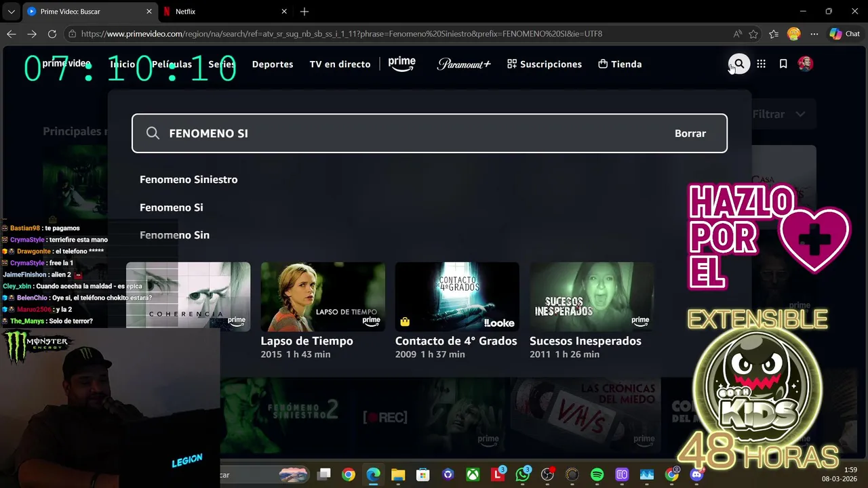Close the Netflix tab
This screenshot has height=488, width=868.
tap(284, 12)
